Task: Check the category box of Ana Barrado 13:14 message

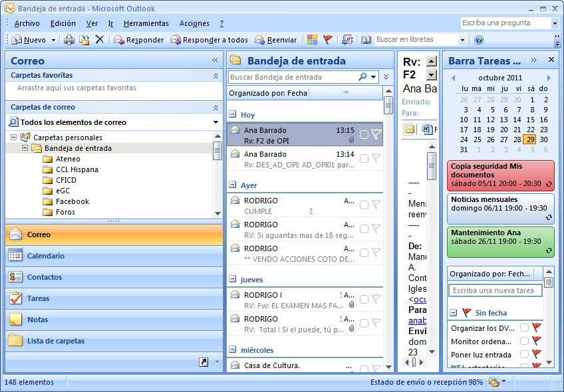Action: pyautogui.click(x=364, y=158)
